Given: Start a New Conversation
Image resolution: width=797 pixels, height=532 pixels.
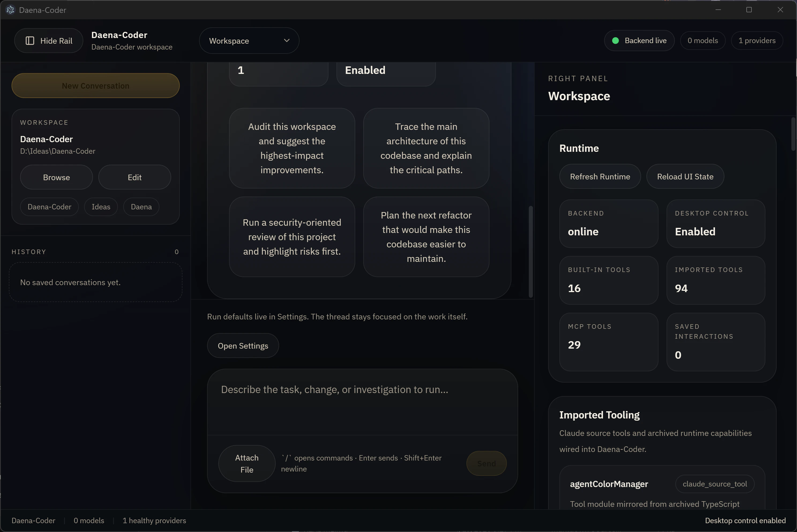Looking at the screenshot, I should (95, 86).
